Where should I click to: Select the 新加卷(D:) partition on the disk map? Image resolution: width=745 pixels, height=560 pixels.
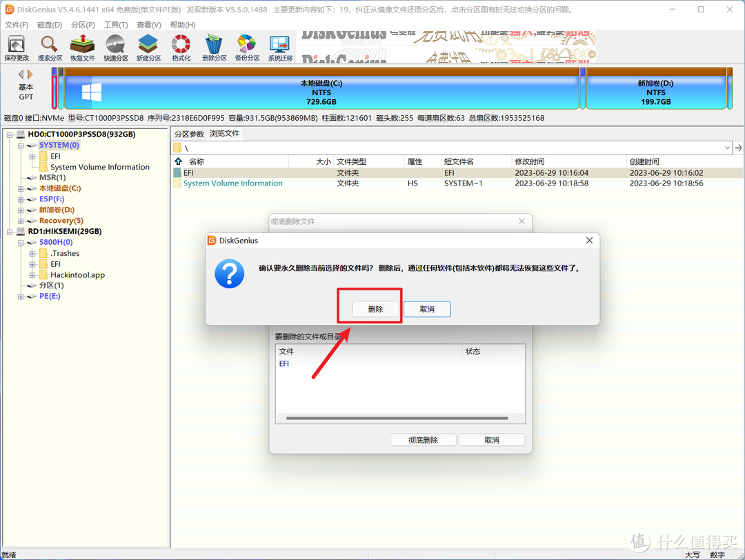656,89
